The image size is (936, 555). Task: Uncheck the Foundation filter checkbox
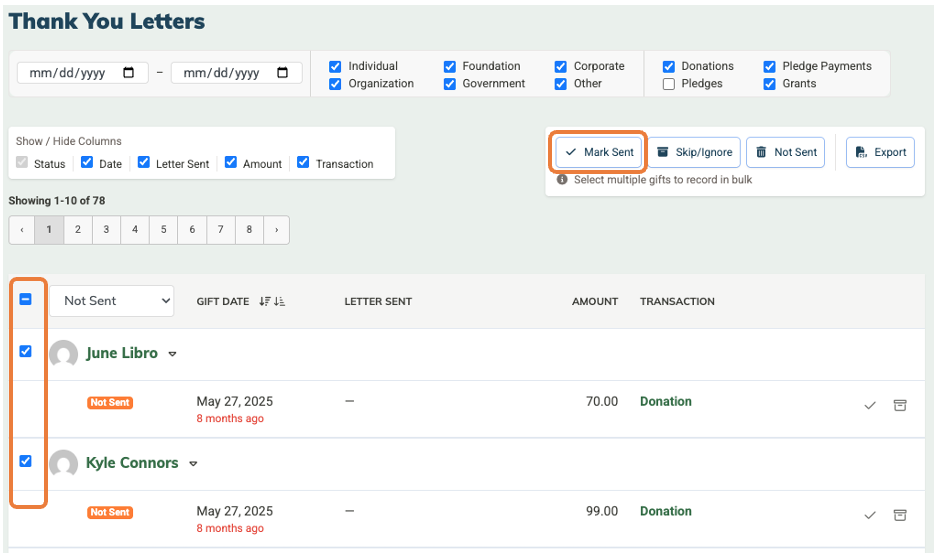click(450, 66)
